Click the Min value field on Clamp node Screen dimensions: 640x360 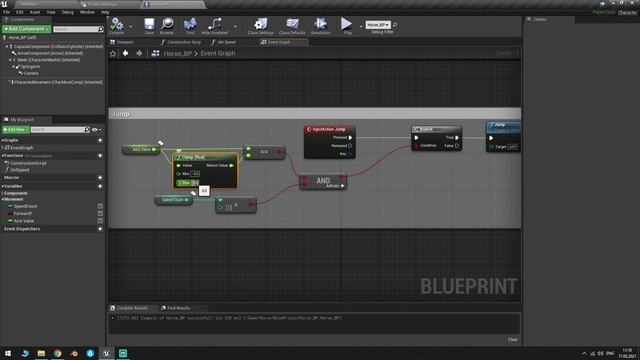(195, 174)
